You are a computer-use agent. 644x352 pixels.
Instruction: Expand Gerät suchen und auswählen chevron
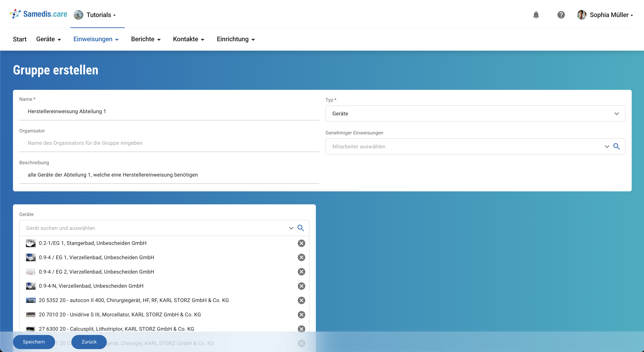coord(291,228)
